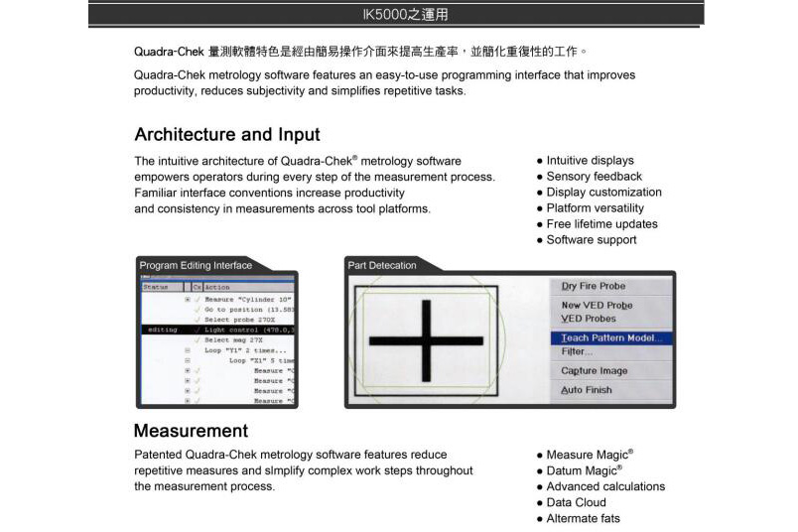Collapse the Loop "Y1" 2 times node

(188, 350)
